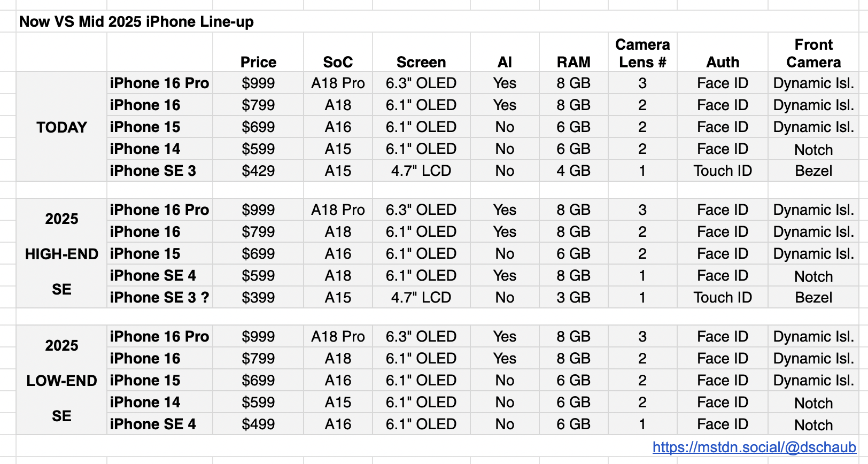The width and height of the screenshot is (868, 464).
Task: Click the iPhone SE 3 ? cell
Action: click(x=159, y=297)
